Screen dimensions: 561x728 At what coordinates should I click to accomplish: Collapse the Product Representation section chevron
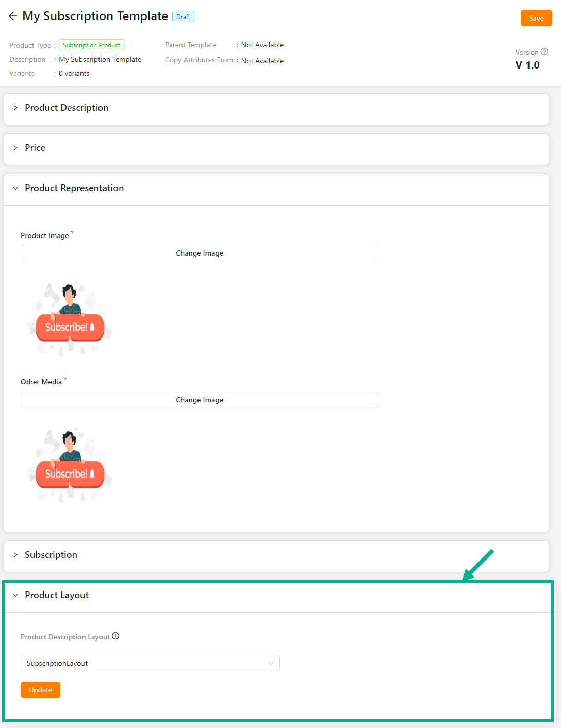pos(15,188)
